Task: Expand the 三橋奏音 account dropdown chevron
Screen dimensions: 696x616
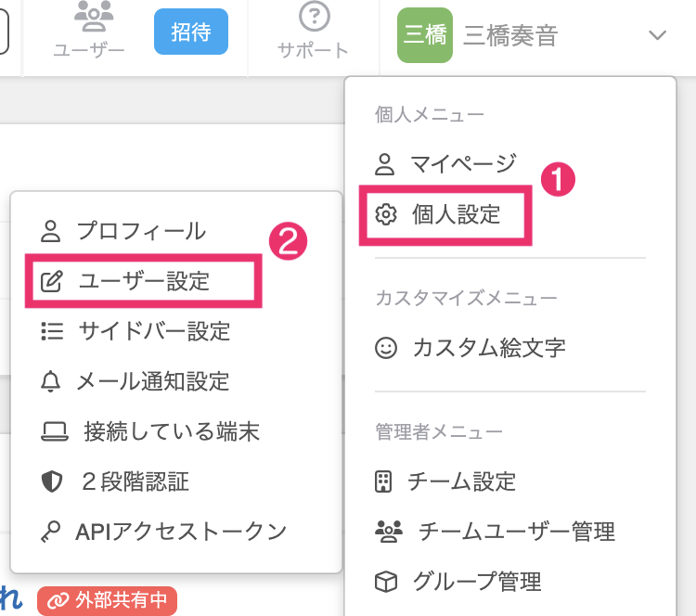Action: (657, 35)
